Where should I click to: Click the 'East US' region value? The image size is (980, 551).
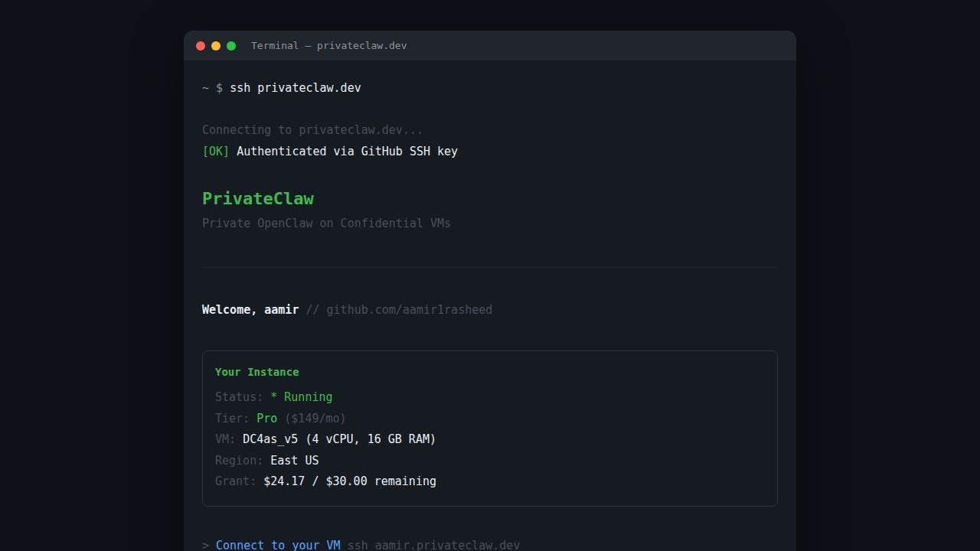pos(295,461)
